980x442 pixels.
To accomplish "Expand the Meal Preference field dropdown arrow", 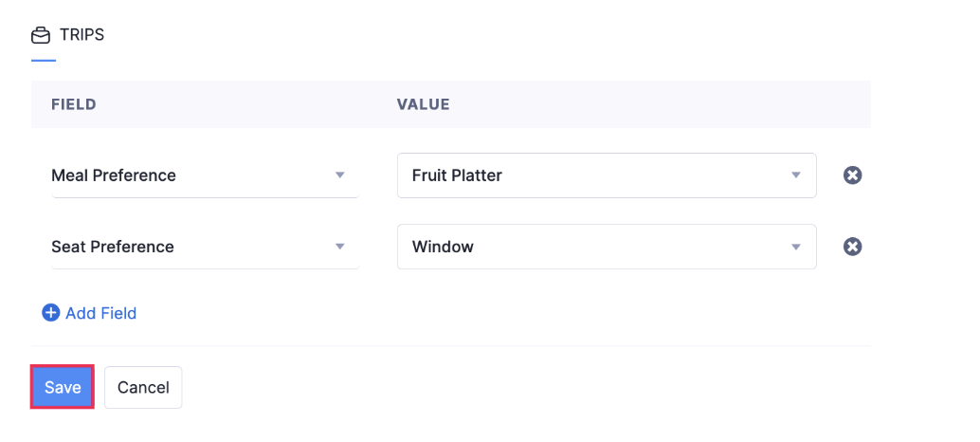I will [x=339, y=175].
